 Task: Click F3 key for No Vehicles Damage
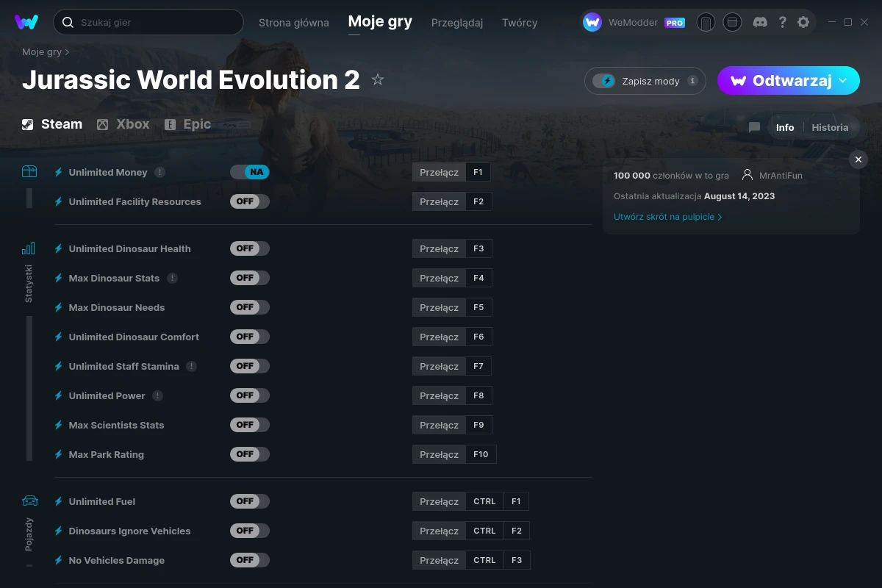pyautogui.click(x=517, y=560)
